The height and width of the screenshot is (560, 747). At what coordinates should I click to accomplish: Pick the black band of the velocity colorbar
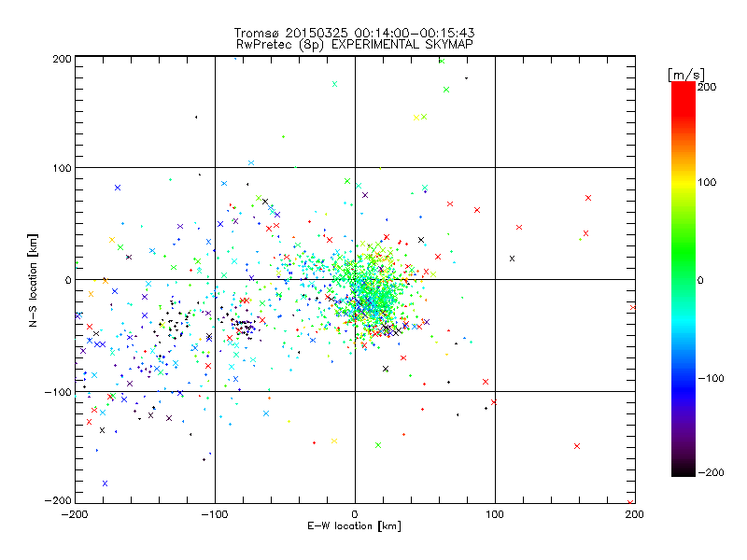[x=684, y=469]
